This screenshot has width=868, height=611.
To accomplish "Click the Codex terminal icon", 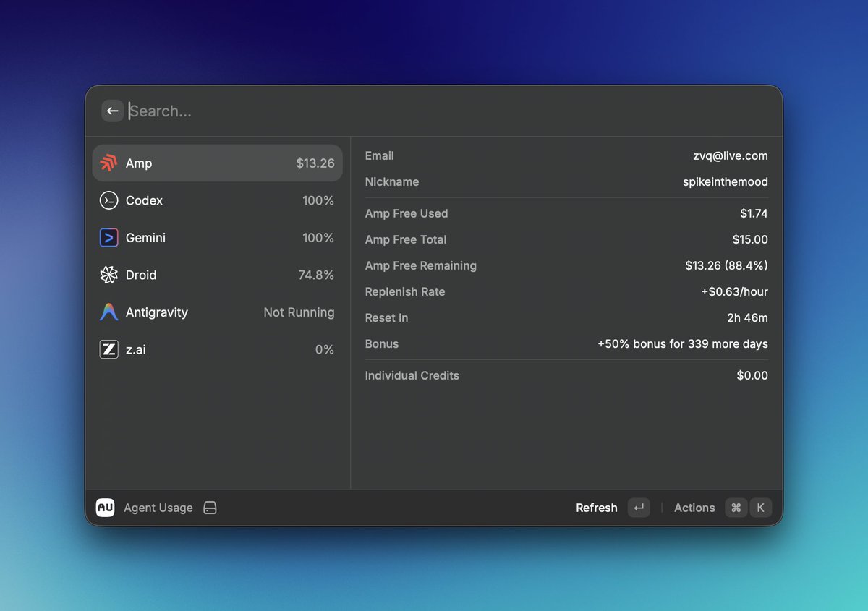I will tap(109, 200).
